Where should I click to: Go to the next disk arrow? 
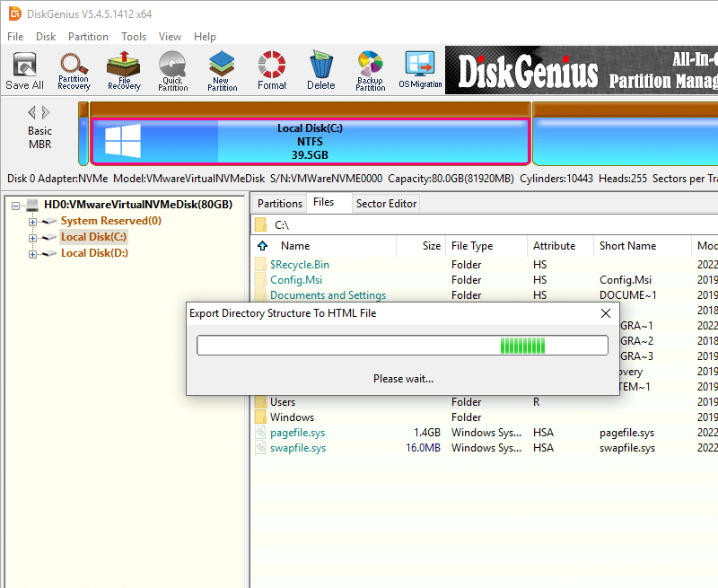pyautogui.click(x=46, y=112)
